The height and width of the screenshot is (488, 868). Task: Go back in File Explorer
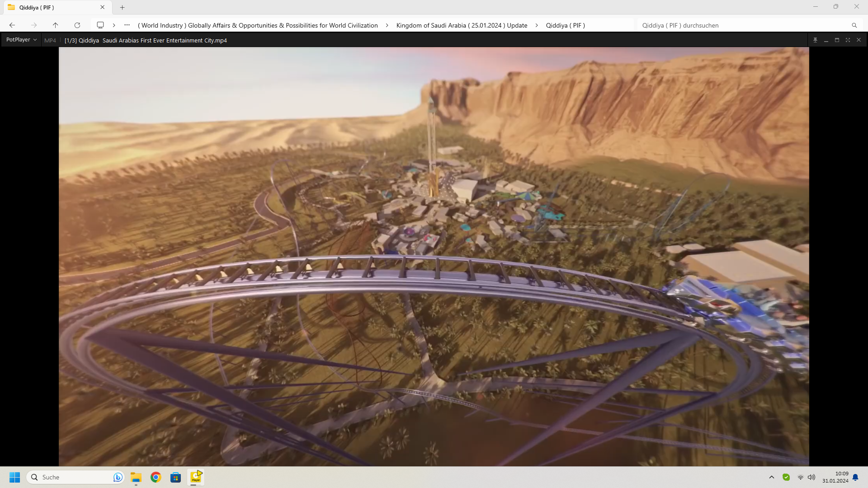(x=12, y=25)
